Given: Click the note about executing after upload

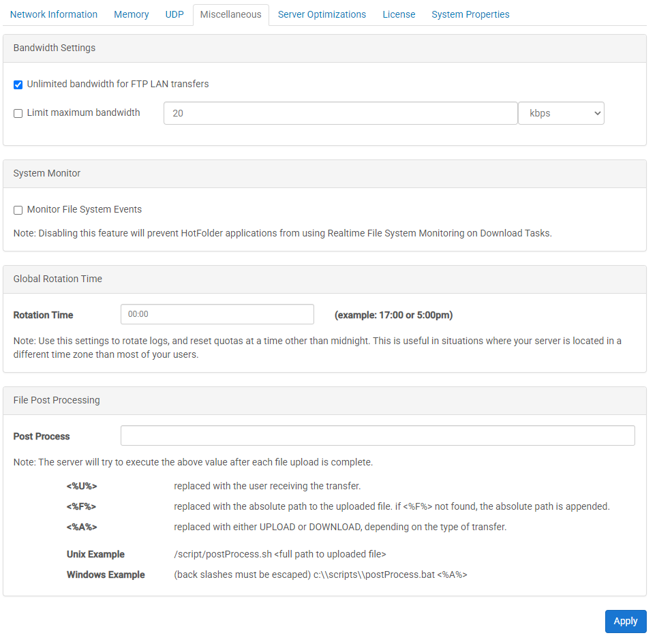Looking at the screenshot, I should [193, 462].
